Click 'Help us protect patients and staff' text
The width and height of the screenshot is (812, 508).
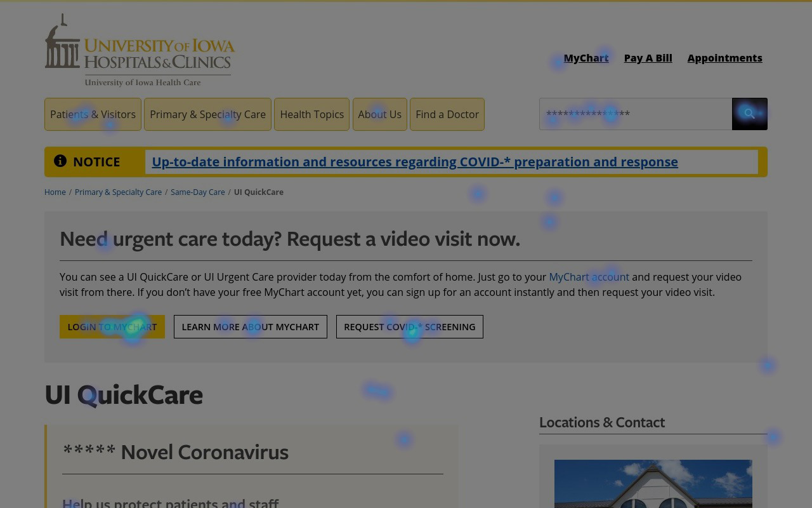click(x=170, y=503)
